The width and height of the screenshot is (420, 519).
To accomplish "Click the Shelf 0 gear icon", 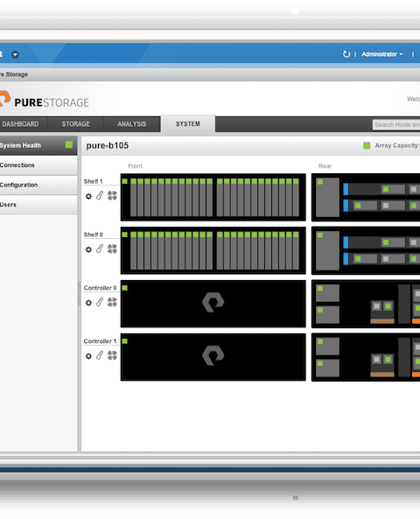I will pos(88,249).
